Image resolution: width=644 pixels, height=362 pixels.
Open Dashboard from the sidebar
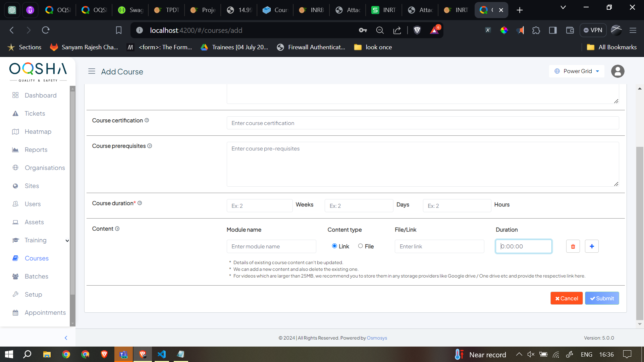click(40, 96)
